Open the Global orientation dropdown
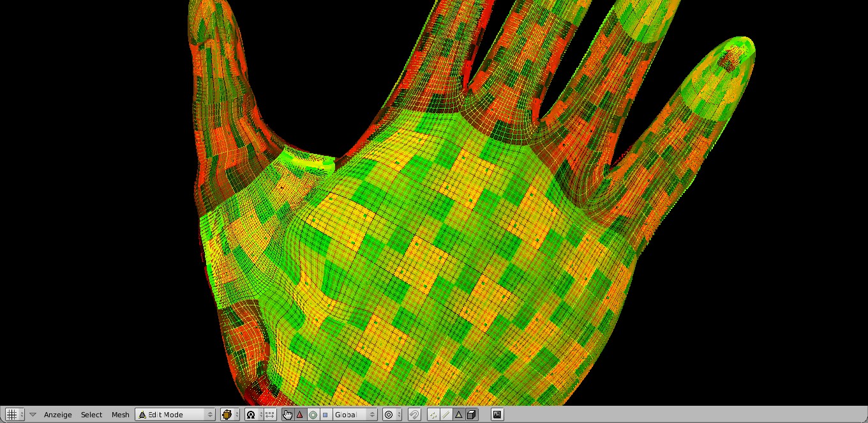This screenshot has width=868, height=423. click(x=354, y=415)
